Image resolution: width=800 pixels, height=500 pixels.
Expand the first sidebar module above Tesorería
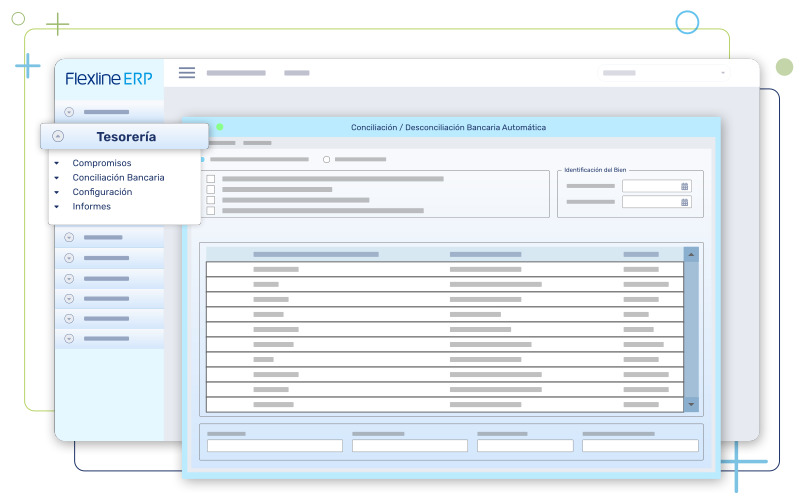69,112
